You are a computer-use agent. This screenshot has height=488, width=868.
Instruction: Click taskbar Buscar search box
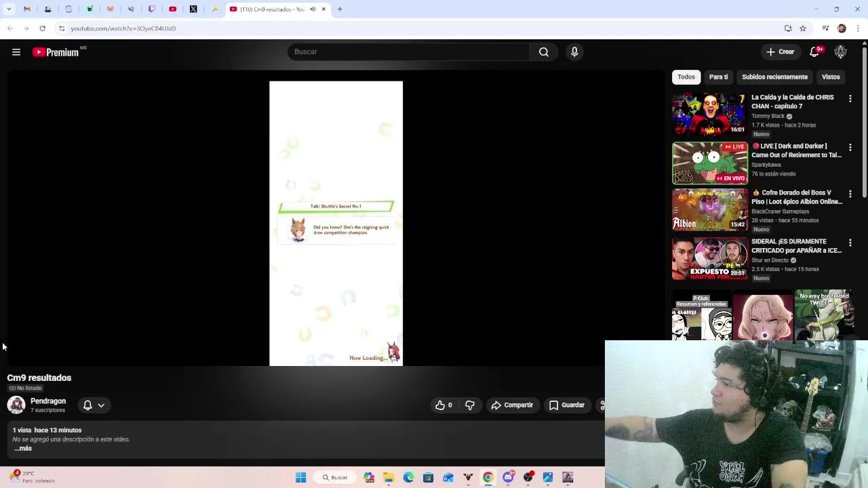335,477
